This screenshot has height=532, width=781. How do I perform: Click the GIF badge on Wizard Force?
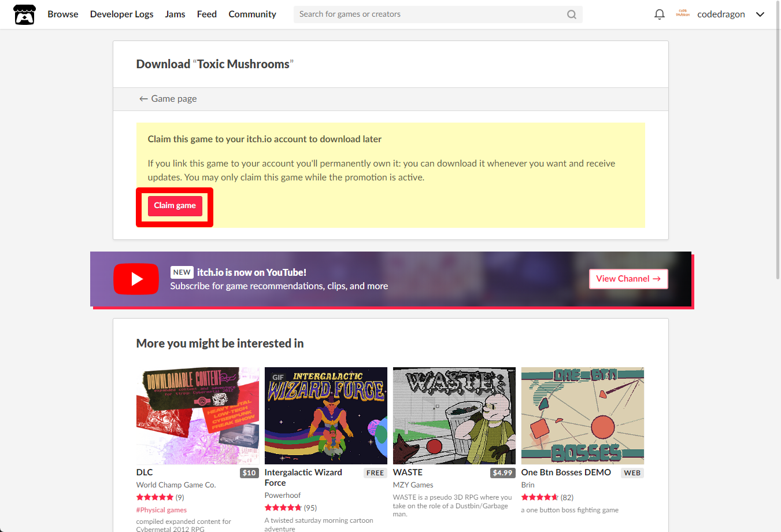(278, 377)
